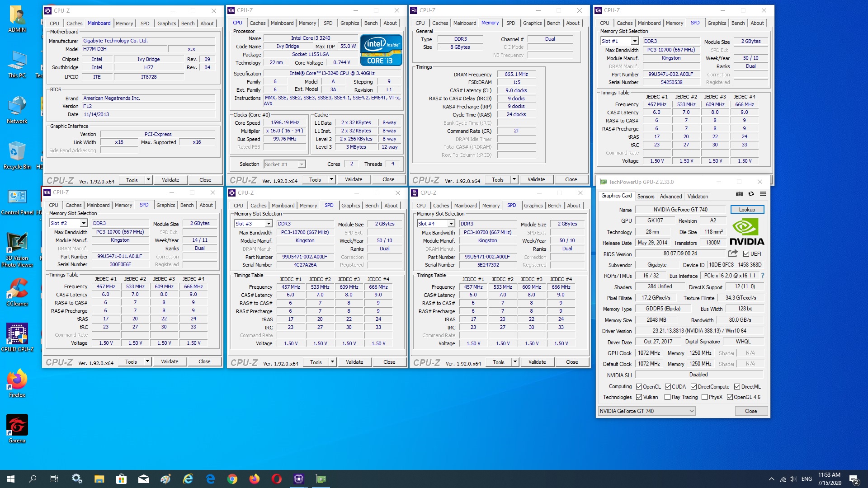The width and height of the screenshot is (868, 488).
Task: Share the GPU BIOS via export icon
Action: click(733, 253)
